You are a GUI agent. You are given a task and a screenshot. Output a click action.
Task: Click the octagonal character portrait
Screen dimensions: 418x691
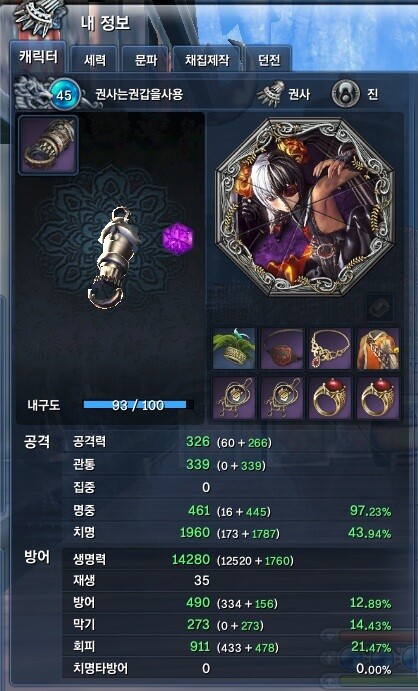pos(305,206)
